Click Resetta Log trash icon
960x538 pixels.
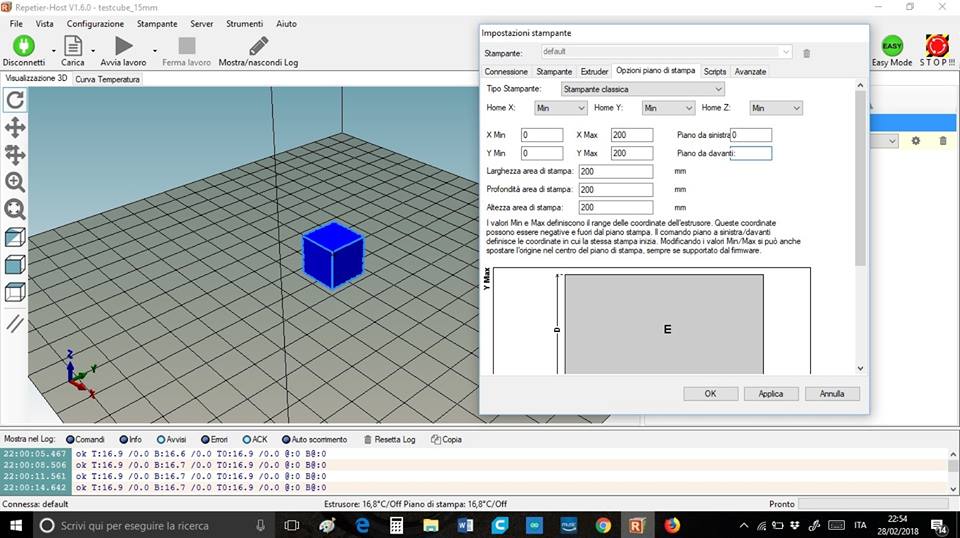pyautogui.click(x=368, y=439)
